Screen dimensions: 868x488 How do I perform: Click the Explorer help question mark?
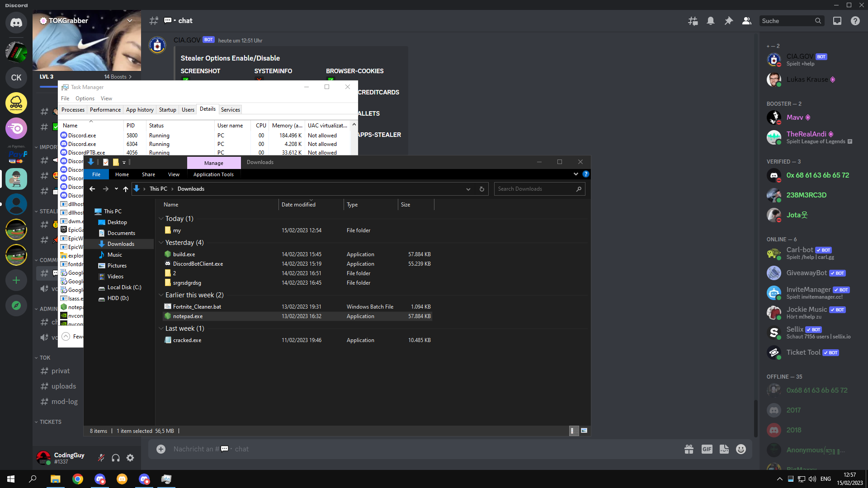586,174
